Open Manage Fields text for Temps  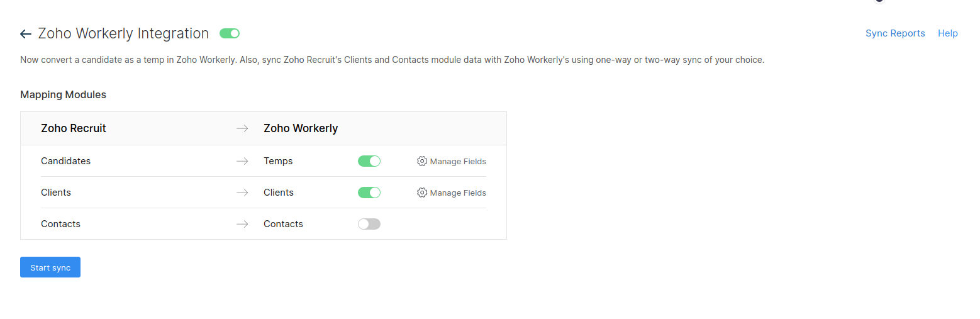pos(458,161)
